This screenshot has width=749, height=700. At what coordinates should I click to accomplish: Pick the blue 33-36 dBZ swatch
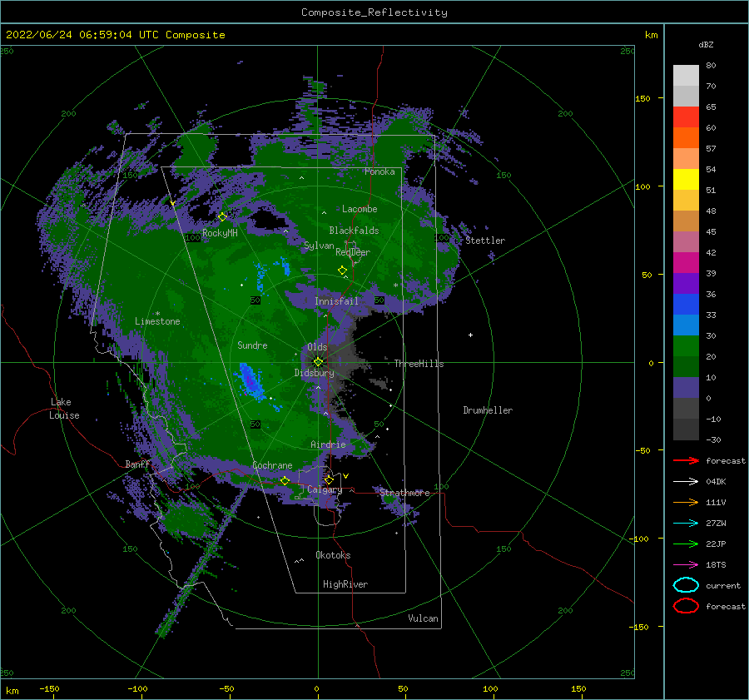click(686, 305)
